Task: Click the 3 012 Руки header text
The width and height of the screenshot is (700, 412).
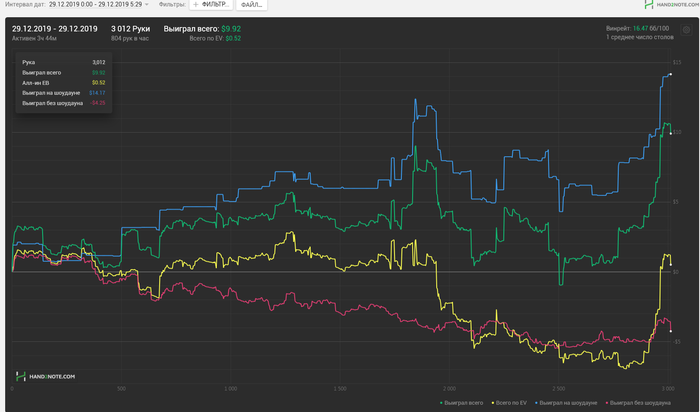Action: click(130, 29)
